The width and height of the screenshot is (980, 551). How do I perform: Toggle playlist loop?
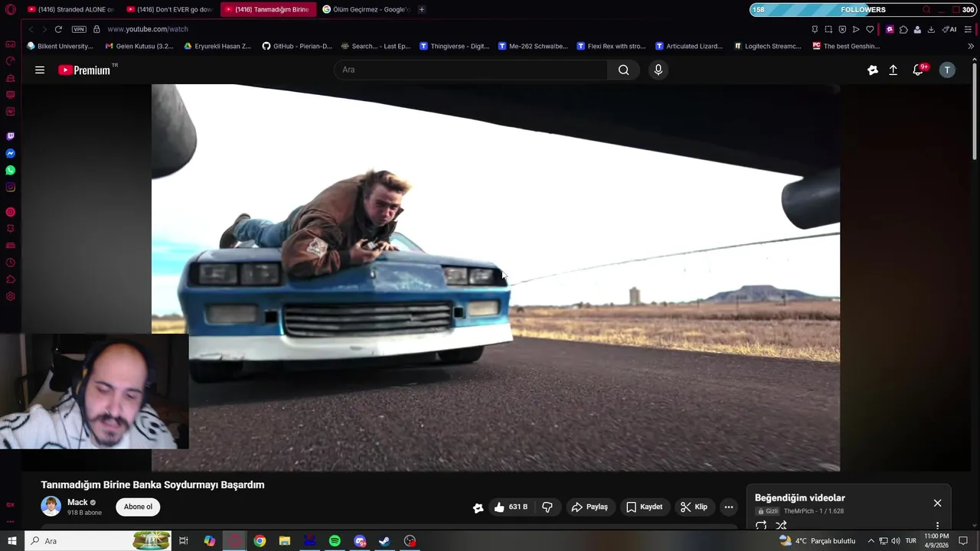click(761, 525)
